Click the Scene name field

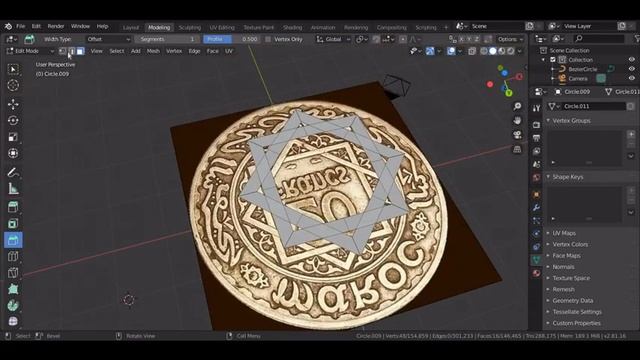point(496,26)
